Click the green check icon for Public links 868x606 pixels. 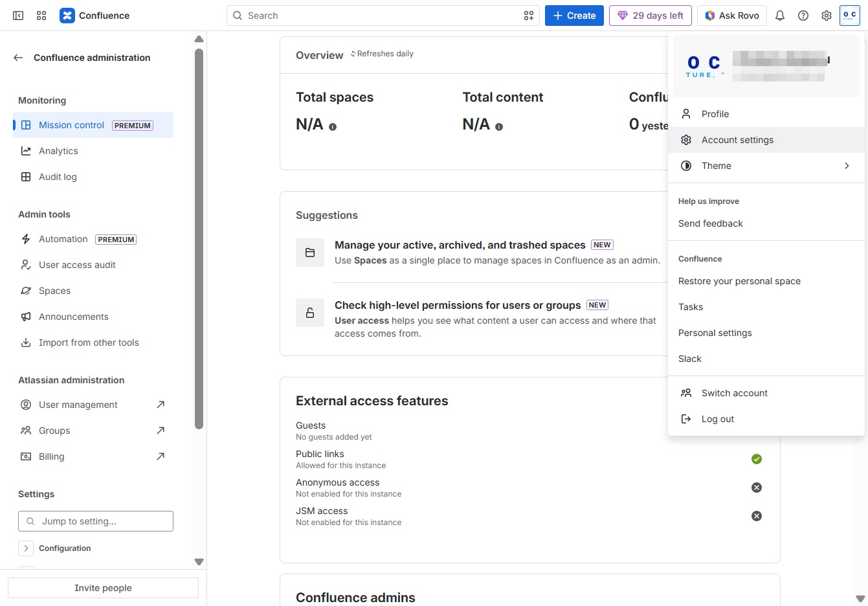(x=757, y=459)
